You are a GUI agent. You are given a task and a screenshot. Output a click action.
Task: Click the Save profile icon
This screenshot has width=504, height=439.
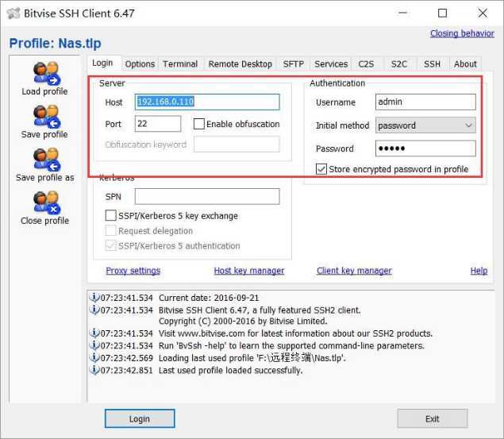pos(47,117)
